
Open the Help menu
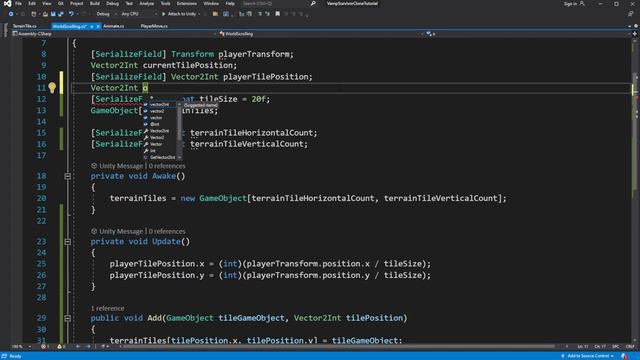pyautogui.click(x=230, y=4)
